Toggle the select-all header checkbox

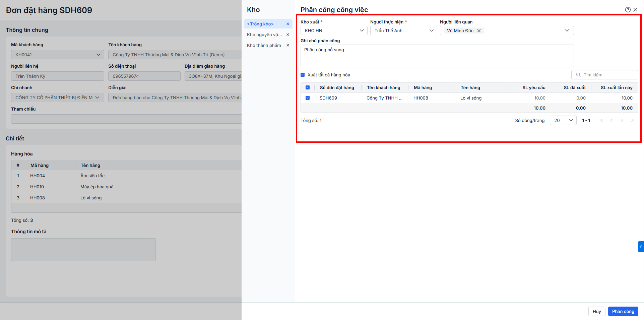pos(308,87)
